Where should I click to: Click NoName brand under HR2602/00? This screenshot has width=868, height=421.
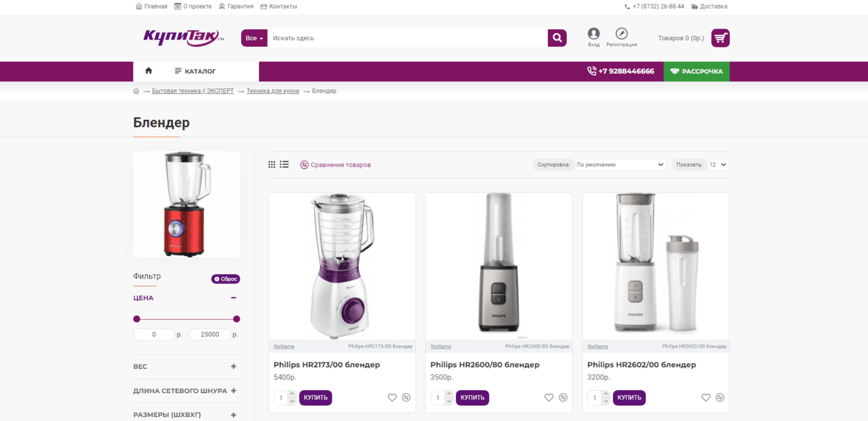pos(597,347)
